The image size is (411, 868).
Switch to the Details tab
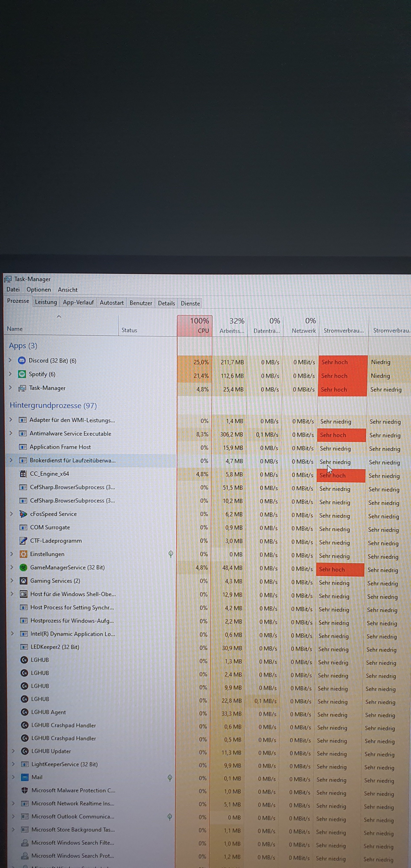[167, 303]
